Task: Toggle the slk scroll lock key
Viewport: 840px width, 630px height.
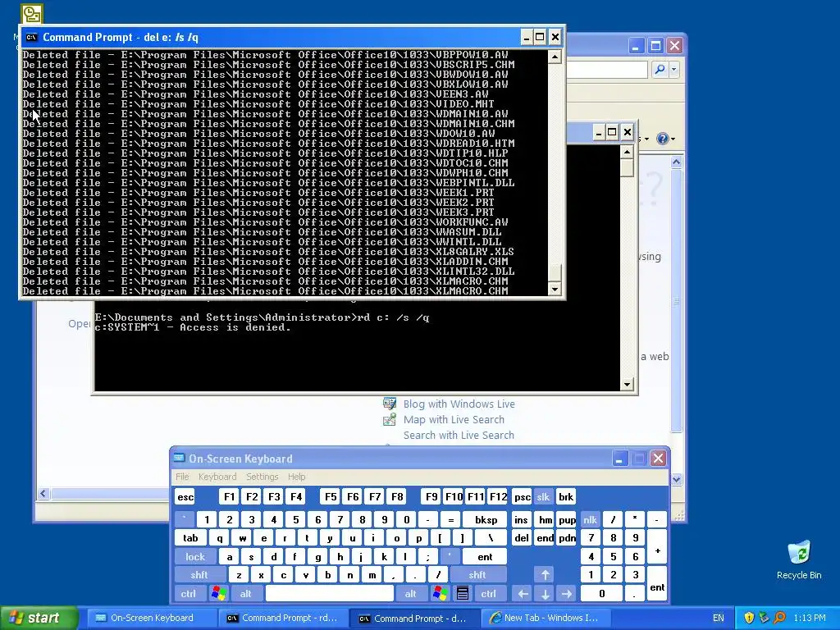Action: click(543, 496)
